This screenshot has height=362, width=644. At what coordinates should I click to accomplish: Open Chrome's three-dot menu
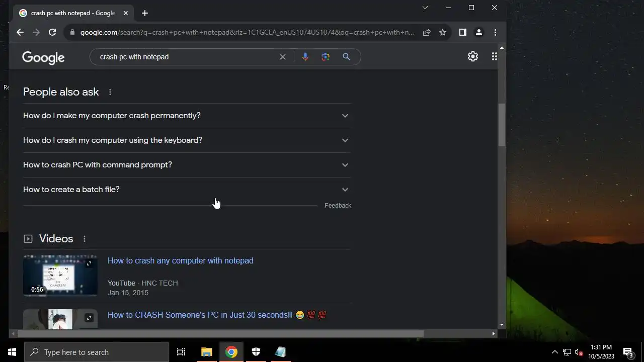(495, 32)
